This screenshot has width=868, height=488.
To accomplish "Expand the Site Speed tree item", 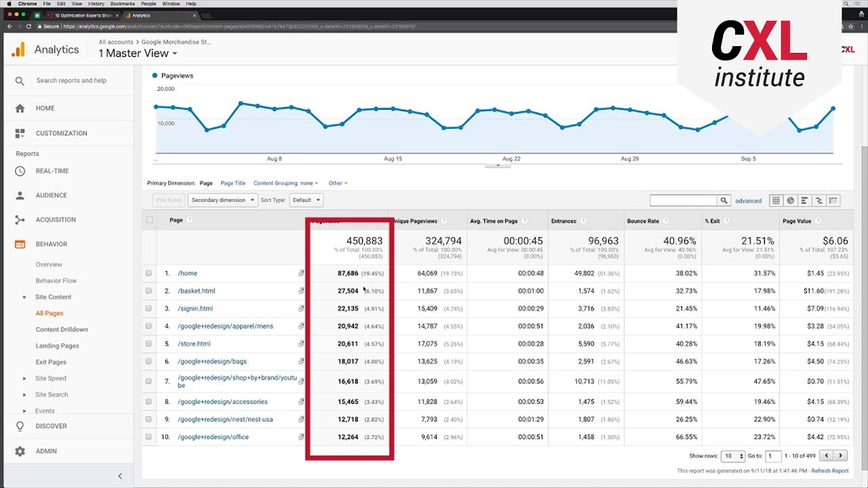I will [25, 378].
